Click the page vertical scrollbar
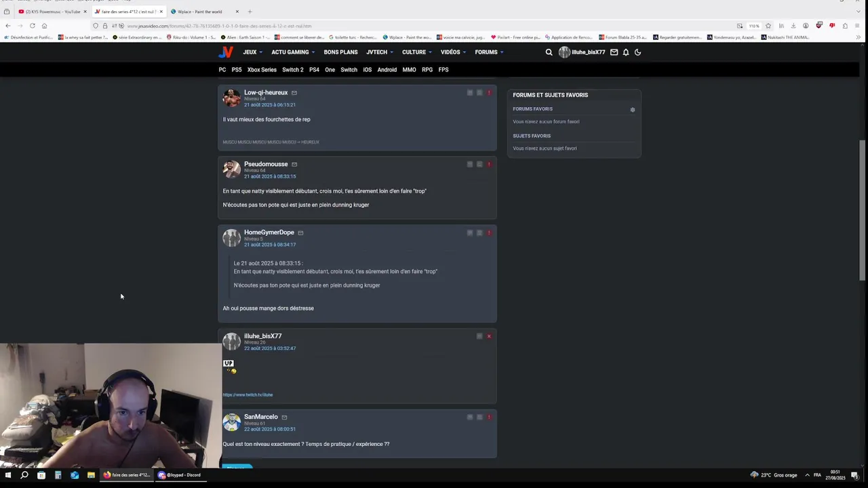 pos(863,210)
